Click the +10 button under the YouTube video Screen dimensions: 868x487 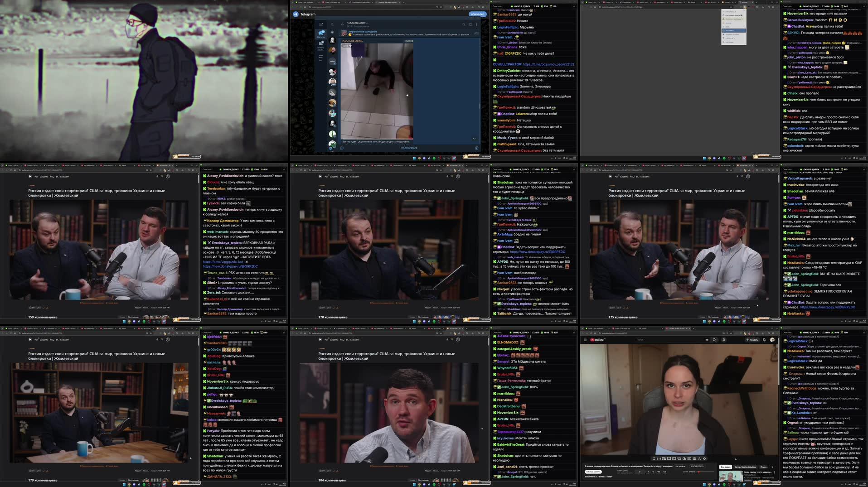click(x=659, y=472)
